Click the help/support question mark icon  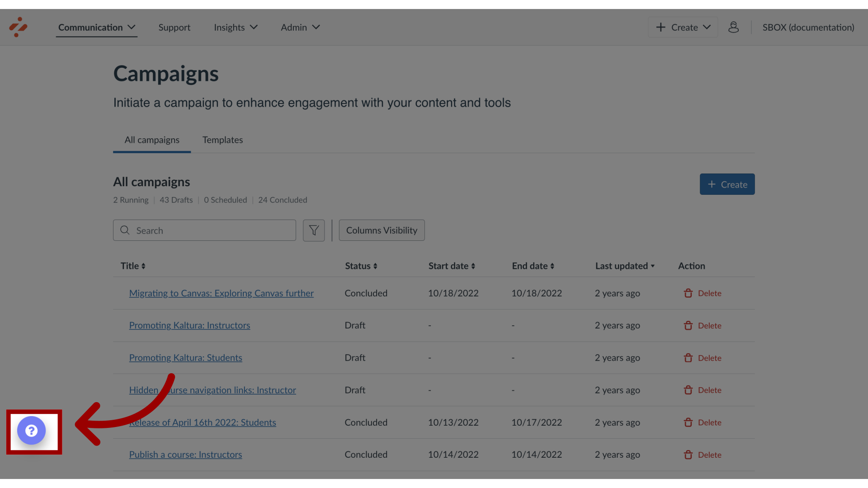point(31,430)
